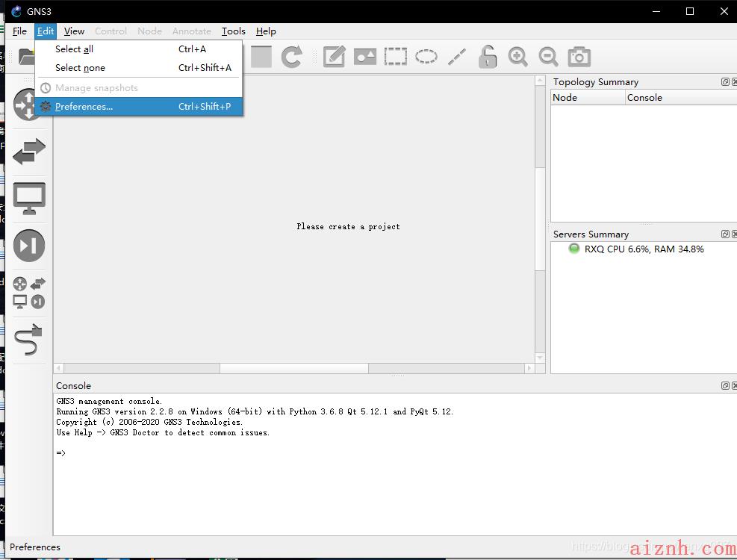Screen dimensions: 737x560
Task: Click the zoom out magnifier icon
Action: (x=548, y=57)
